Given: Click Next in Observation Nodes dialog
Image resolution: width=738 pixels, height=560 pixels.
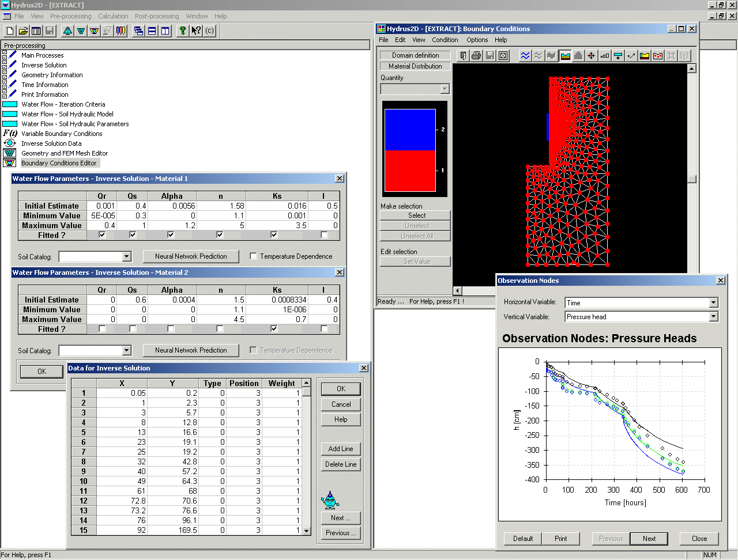Looking at the screenshot, I should (x=649, y=539).
